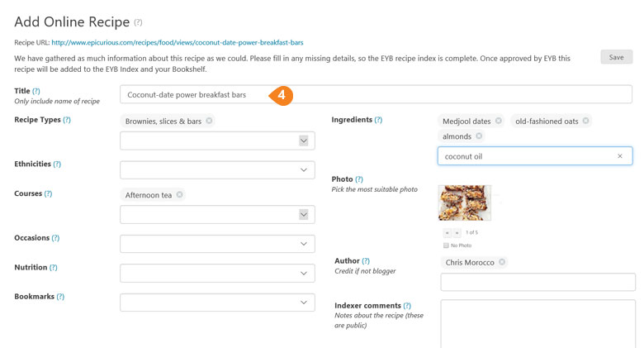The image size is (644, 348).
Task: Remove the 'Brownies, slices & bars' tag
Action: coord(209,121)
